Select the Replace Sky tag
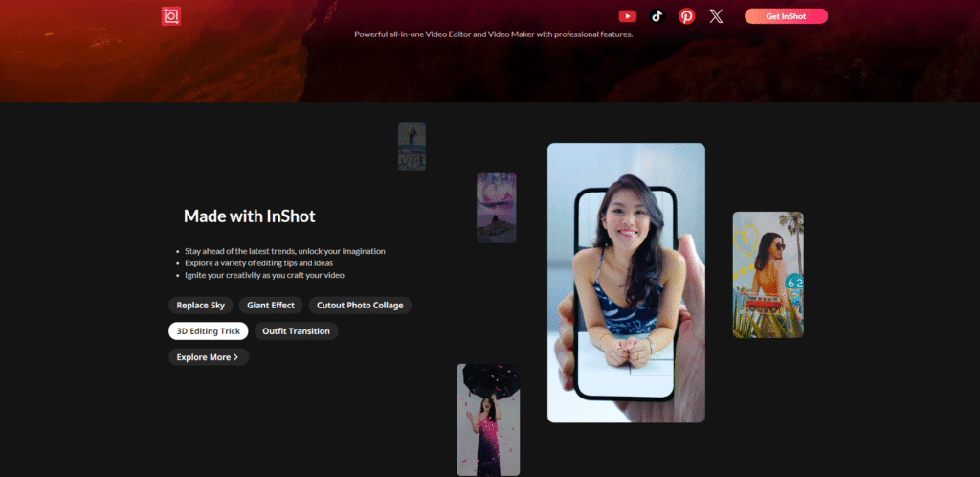980x477 pixels. coord(201,306)
